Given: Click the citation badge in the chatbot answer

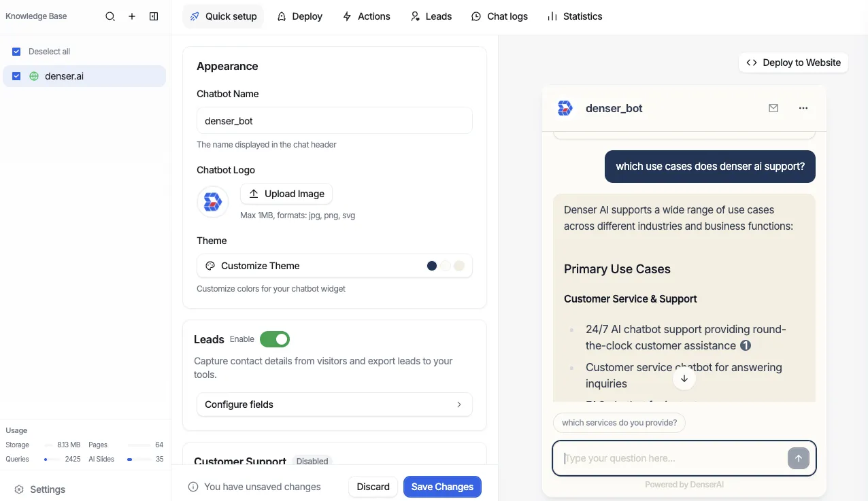Looking at the screenshot, I should click(746, 345).
